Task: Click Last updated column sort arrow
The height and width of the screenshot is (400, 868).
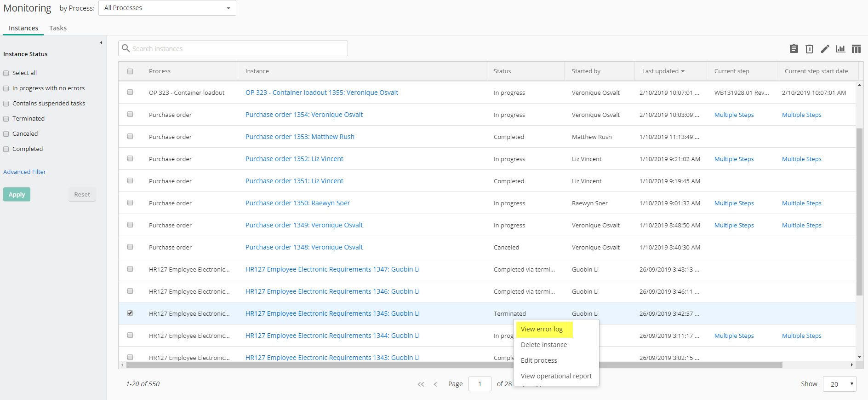Action: tap(683, 71)
